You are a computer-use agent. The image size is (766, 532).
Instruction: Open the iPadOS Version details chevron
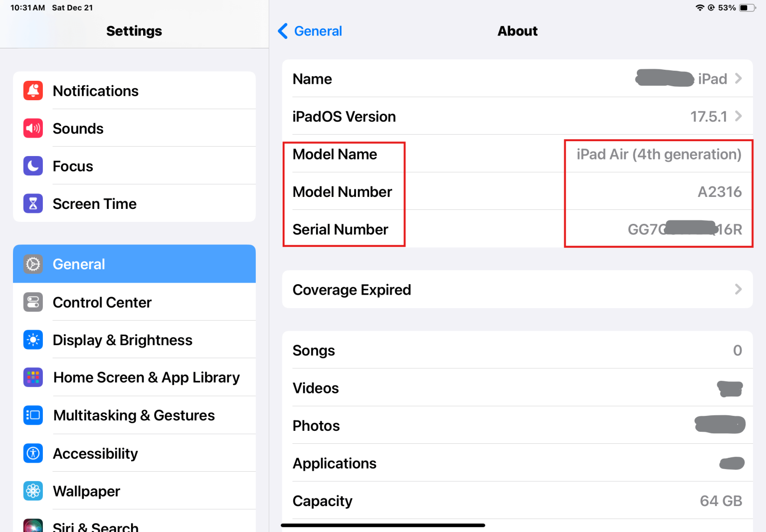tap(739, 116)
